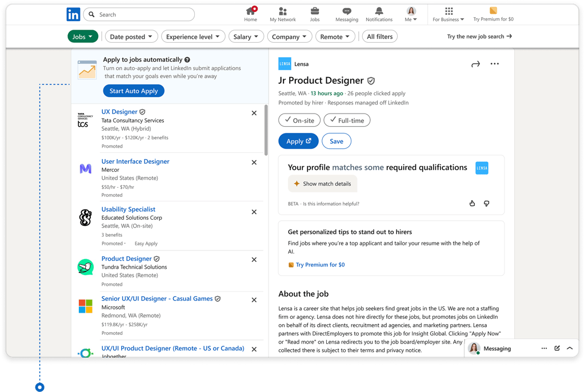585x392 pixels.
Task: Click the Tata Consultancy Services logo
Action: (85, 120)
